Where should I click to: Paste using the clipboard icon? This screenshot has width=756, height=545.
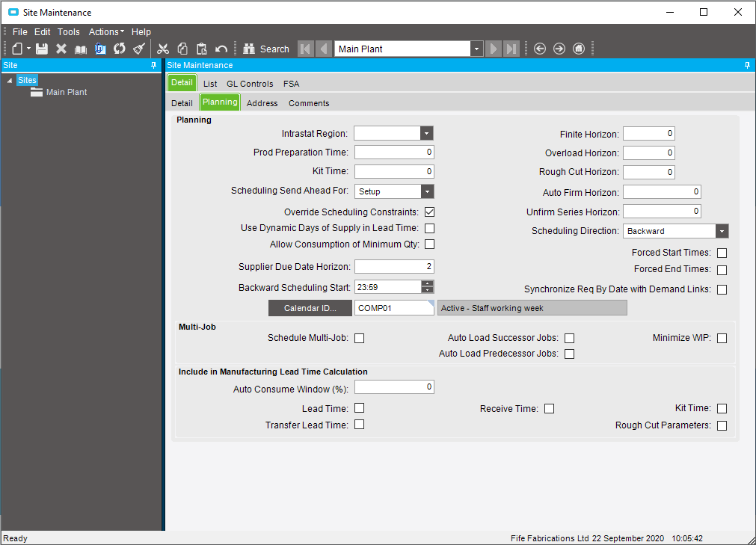[x=202, y=49]
